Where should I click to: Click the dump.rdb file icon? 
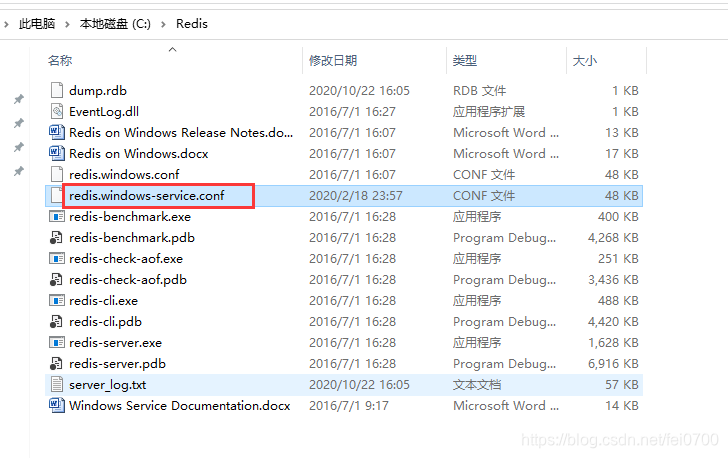click(x=57, y=90)
